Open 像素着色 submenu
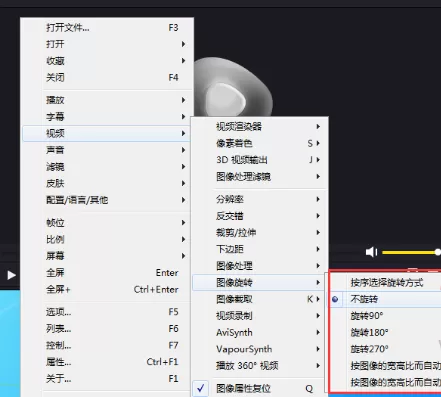Viewport: 441px width, 397px height. (x=260, y=143)
